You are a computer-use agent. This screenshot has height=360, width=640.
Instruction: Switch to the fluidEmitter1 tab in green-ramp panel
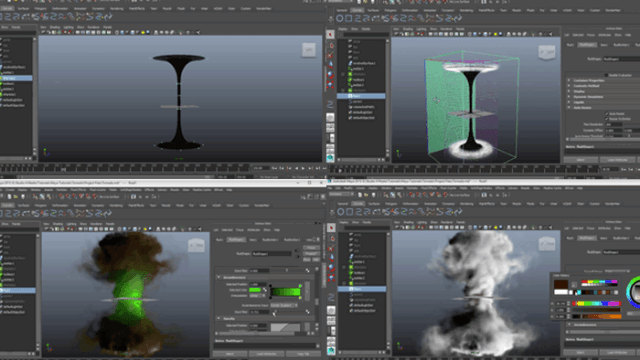tap(270, 240)
